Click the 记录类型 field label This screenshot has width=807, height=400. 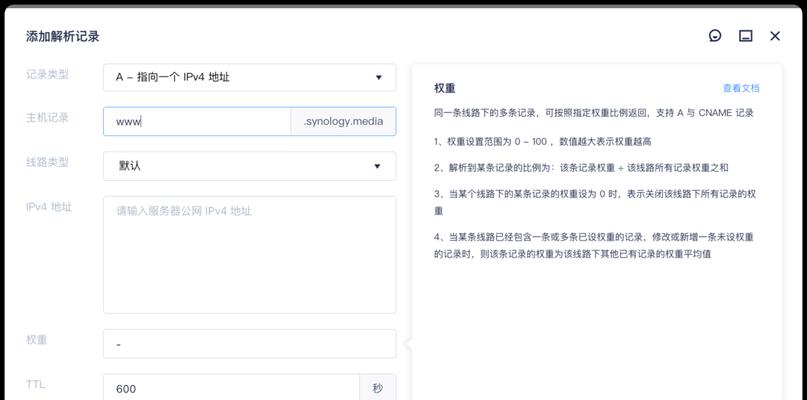[x=47, y=75]
